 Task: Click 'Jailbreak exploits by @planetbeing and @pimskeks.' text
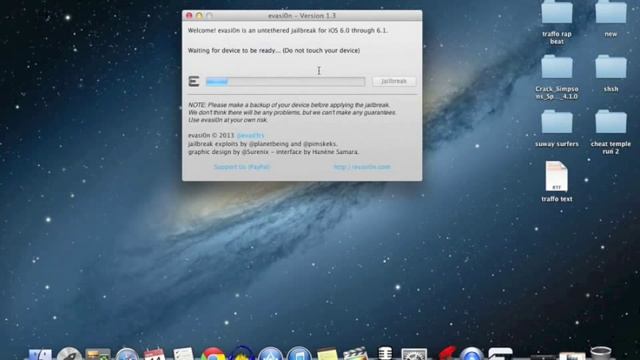[262, 144]
